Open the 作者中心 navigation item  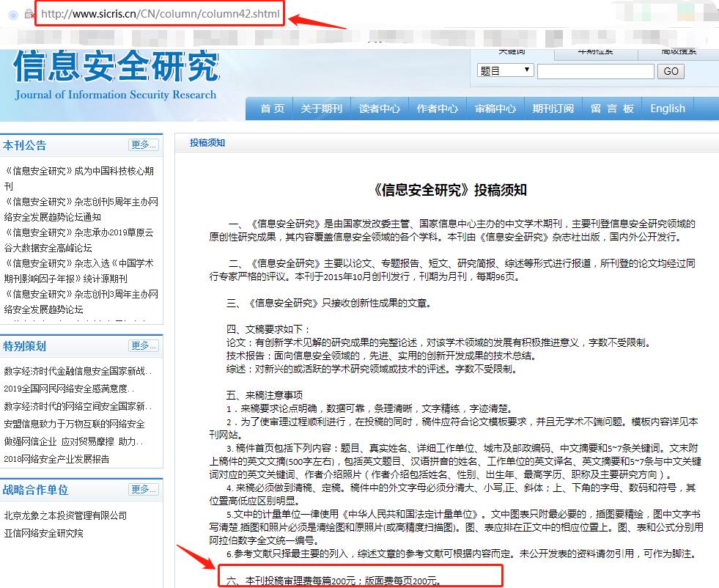point(437,109)
